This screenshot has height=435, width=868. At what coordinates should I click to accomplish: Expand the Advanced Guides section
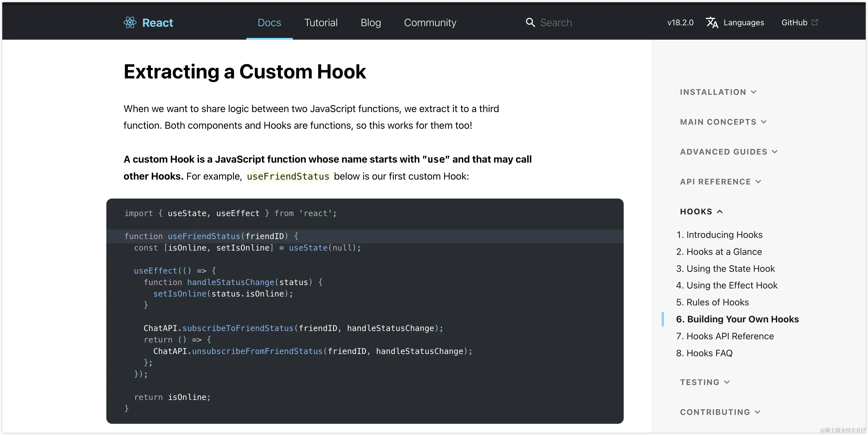729,152
